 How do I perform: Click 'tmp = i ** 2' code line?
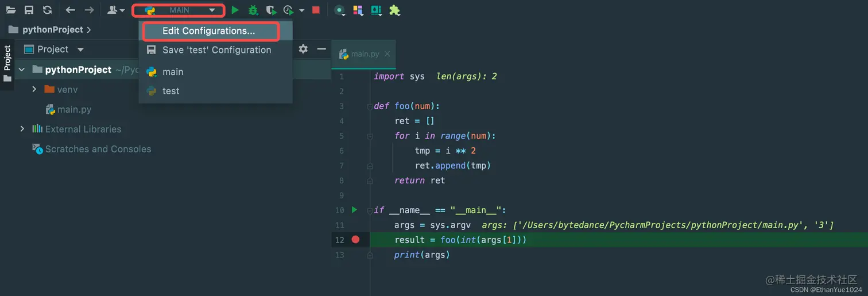point(445,151)
